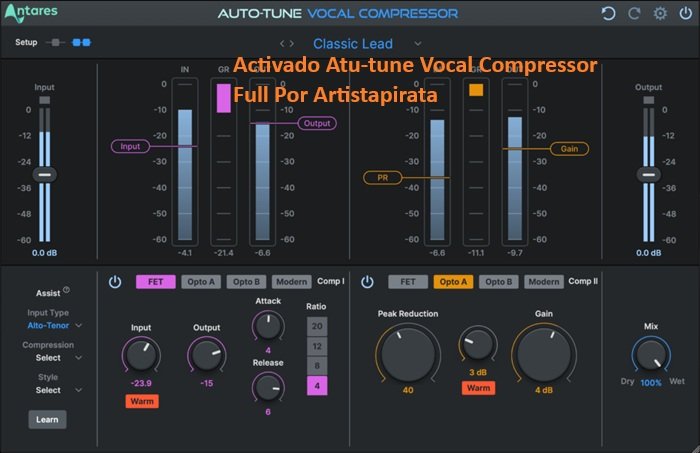
Task: Click the redo arrow icon
Action: (x=634, y=13)
